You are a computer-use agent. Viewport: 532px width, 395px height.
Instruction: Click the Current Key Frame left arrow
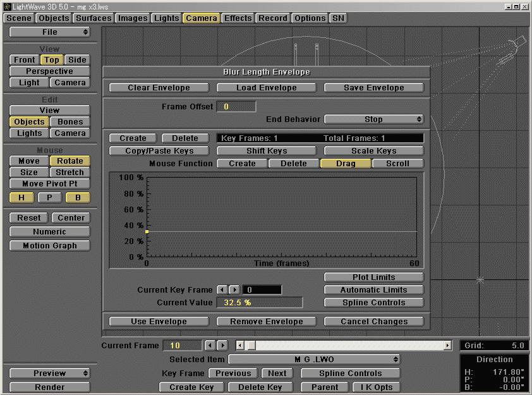[222, 289]
